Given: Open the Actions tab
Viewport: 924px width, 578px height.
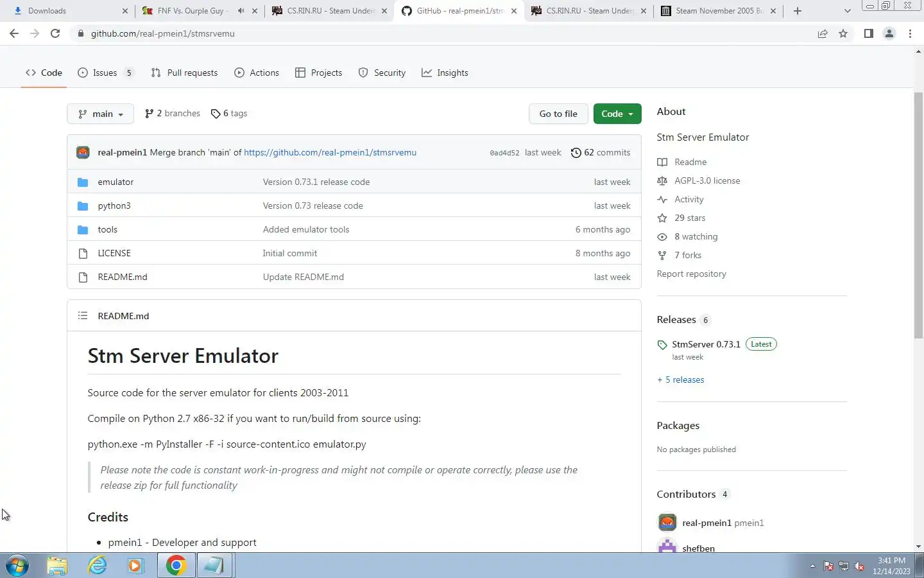Looking at the screenshot, I should click(x=257, y=73).
